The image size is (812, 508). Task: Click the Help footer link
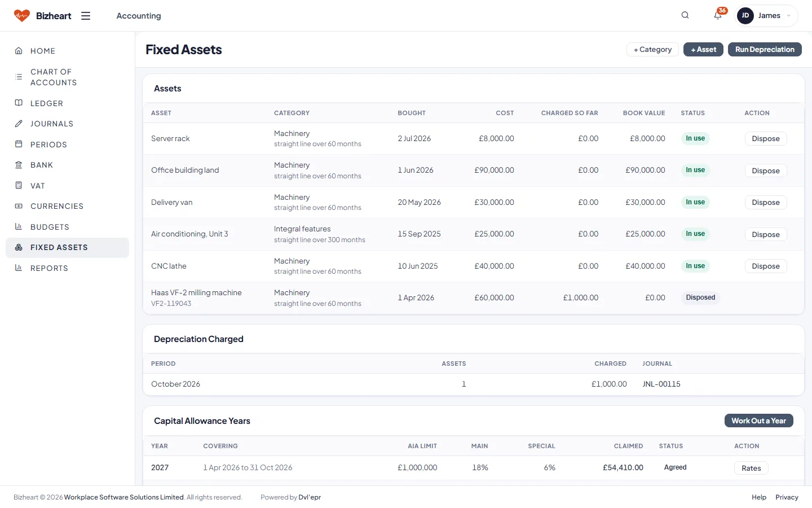point(759,497)
